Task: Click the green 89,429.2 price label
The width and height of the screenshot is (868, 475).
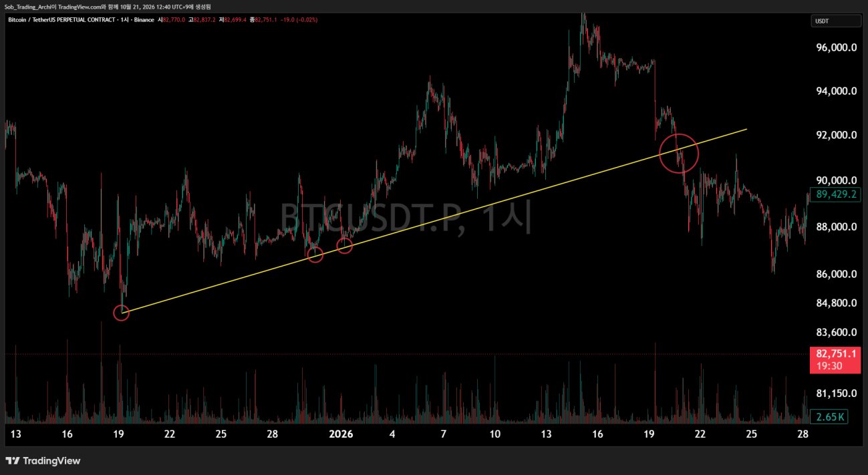Action: (x=835, y=195)
